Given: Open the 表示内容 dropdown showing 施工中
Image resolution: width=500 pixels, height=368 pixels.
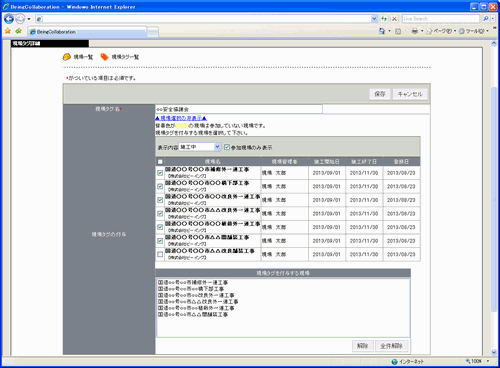Looking at the screenshot, I should pos(200,147).
